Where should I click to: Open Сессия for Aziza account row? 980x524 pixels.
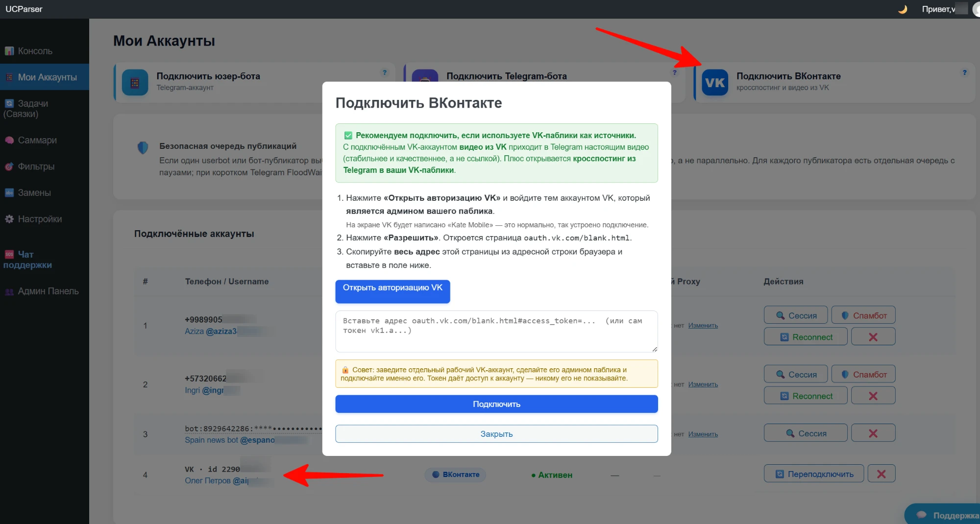(x=796, y=315)
